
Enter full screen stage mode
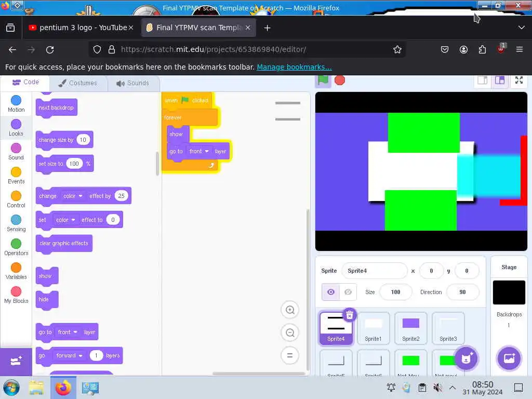519,81
